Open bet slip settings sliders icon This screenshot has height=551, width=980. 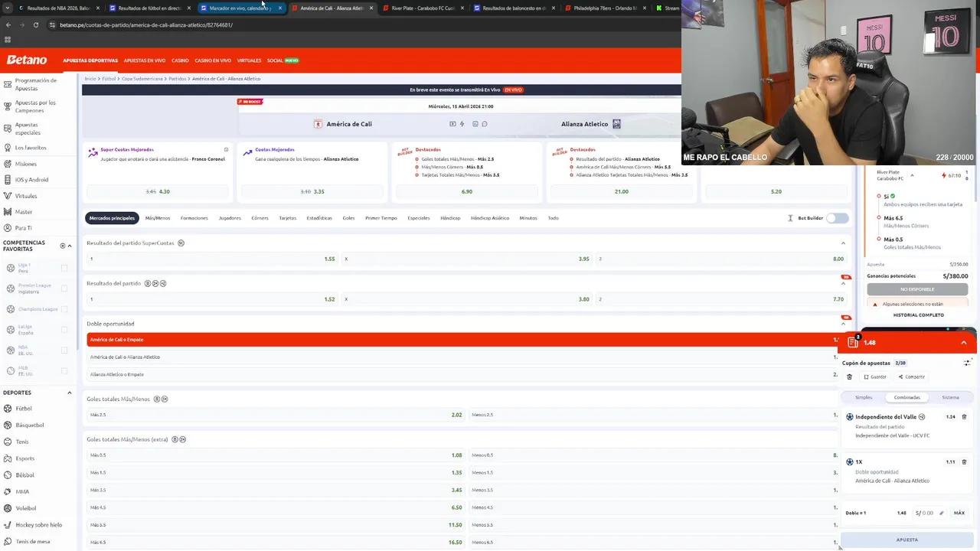968,363
